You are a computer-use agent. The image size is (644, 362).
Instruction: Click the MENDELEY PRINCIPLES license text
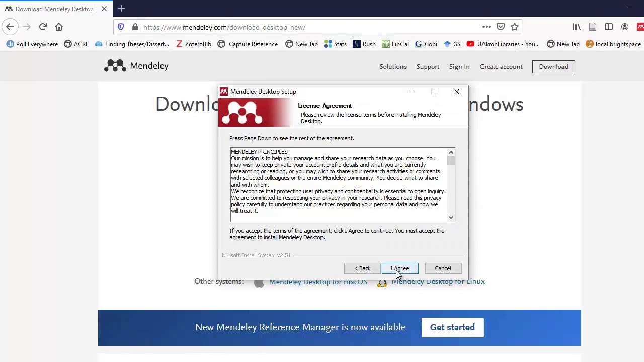pos(259,152)
